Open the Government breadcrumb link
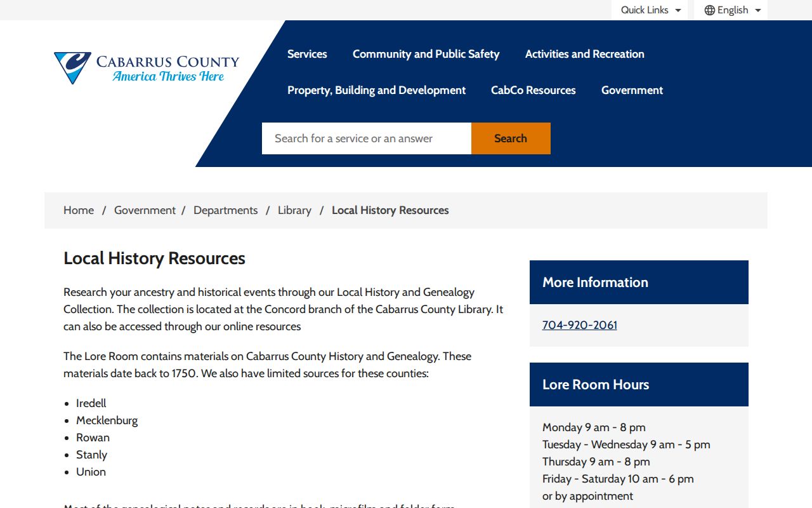 tap(145, 210)
